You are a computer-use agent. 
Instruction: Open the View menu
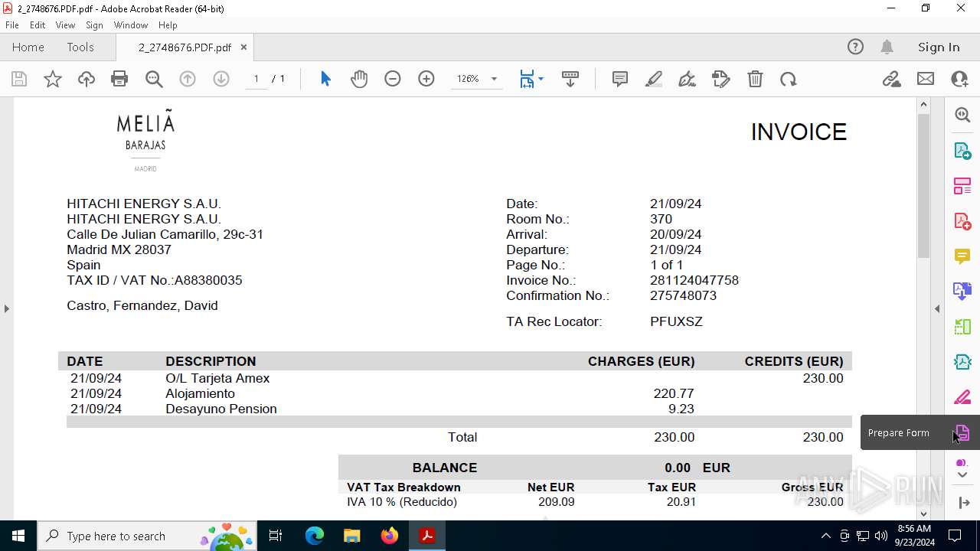pyautogui.click(x=65, y=25)
